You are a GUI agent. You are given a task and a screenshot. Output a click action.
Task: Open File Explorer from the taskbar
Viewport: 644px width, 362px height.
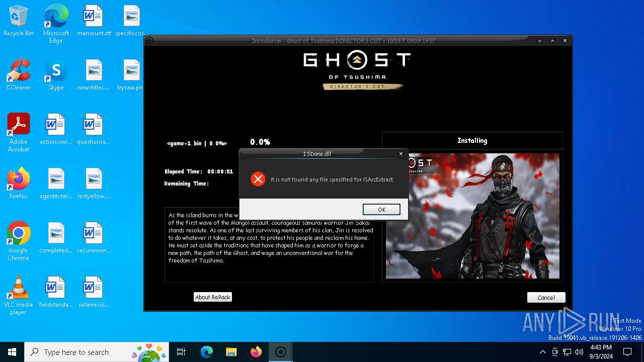coord(231,352)
